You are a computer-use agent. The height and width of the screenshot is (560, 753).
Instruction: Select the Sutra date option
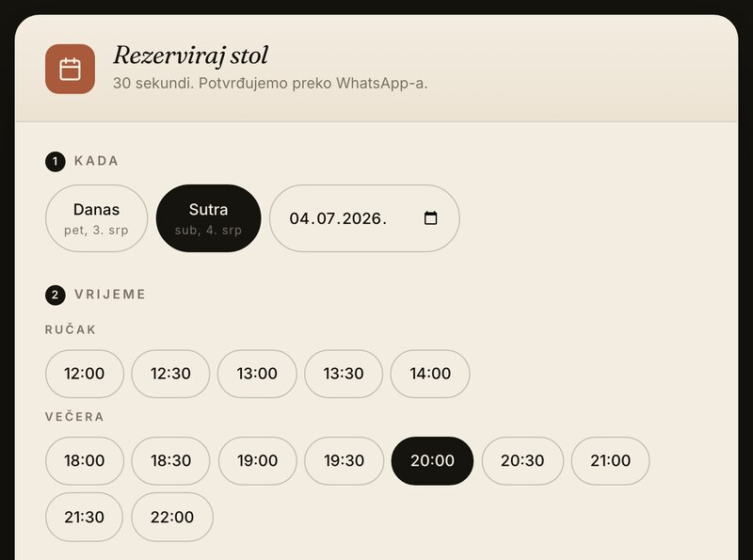tap(208, 218)
